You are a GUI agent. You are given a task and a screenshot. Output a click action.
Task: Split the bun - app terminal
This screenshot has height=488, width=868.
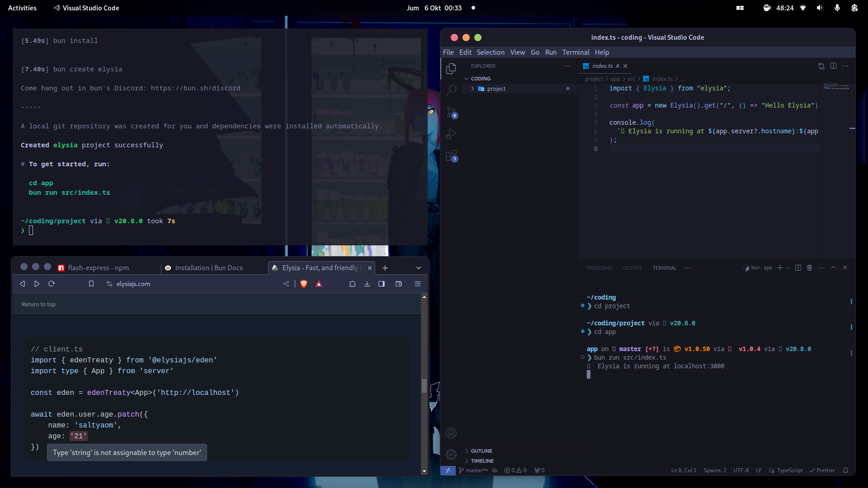click(798, 267)
